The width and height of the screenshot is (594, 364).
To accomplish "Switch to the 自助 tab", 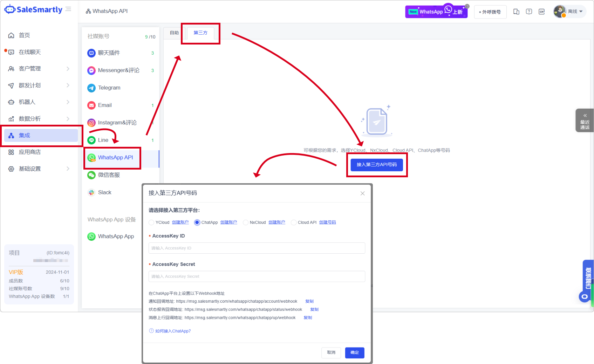I will coord(174,33).
